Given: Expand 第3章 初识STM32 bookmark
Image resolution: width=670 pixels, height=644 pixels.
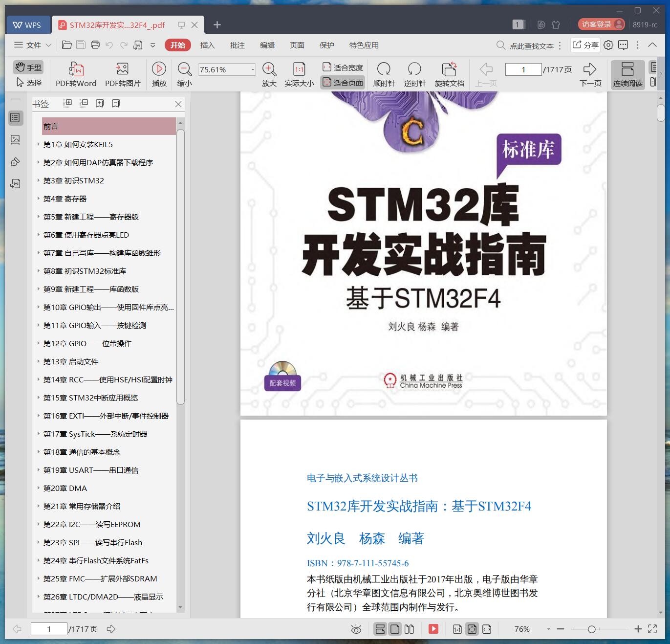Looking at the screenshot, I should pos(38,180).
